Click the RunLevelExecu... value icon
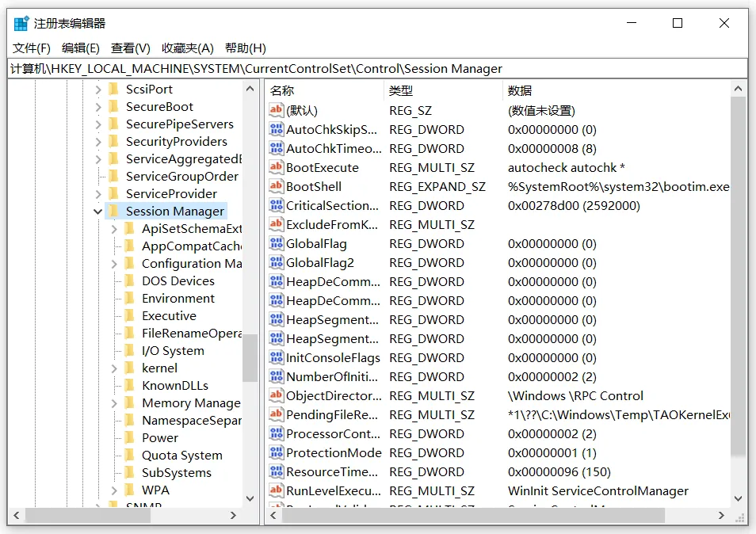This screenshot has height=534, width=756. point(277,490)
